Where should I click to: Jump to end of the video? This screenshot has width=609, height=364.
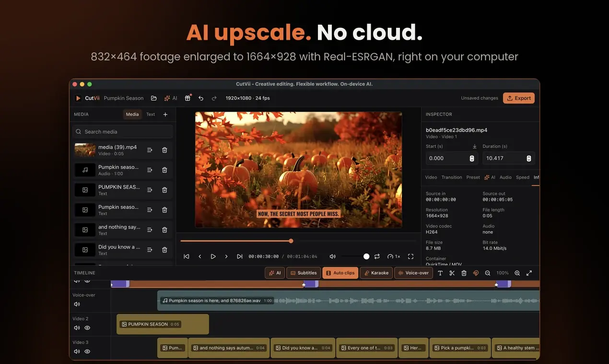(240, 257)
